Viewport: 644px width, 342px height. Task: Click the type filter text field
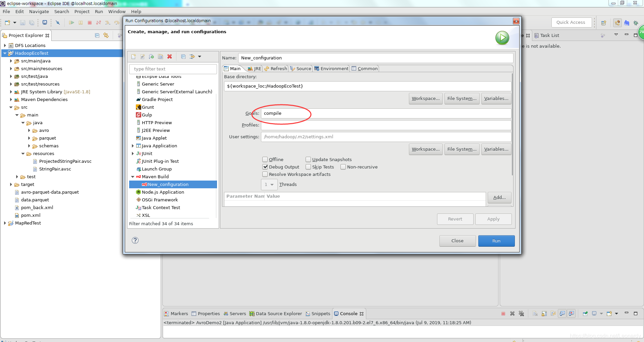point(173,69)
